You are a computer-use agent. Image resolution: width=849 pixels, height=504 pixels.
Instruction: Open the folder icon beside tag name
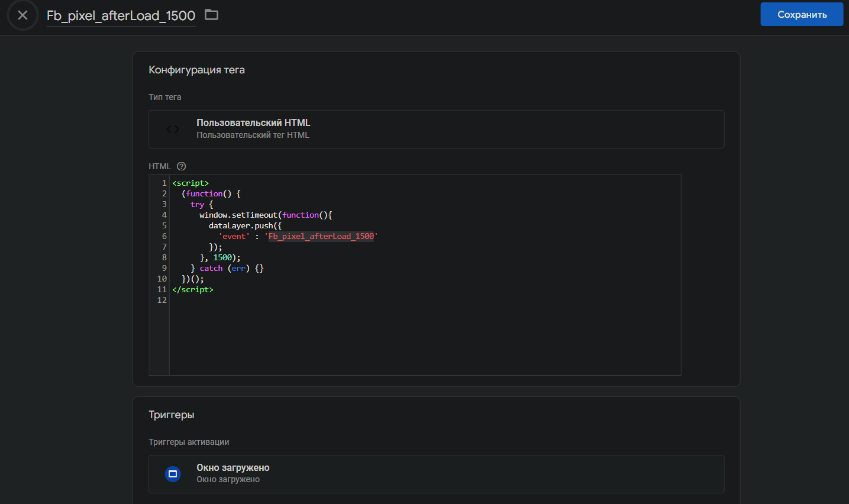211,15
